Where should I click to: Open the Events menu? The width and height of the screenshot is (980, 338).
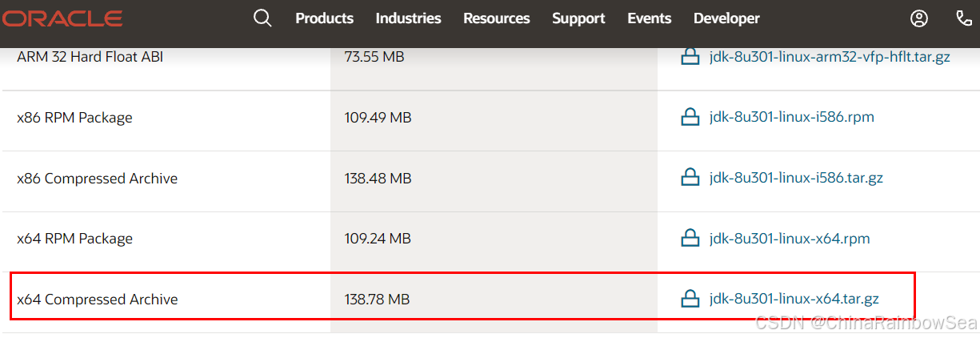click(649, 18)
